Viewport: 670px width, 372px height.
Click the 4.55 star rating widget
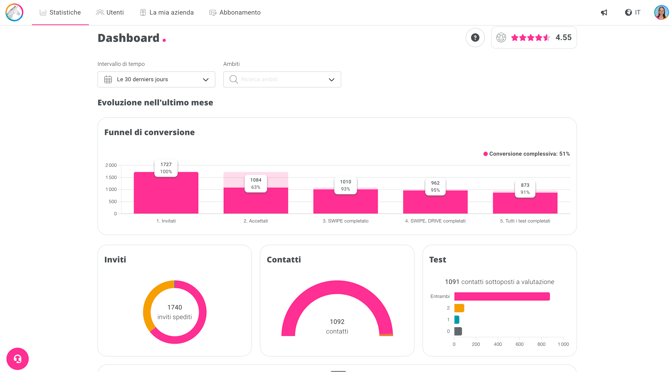point(534,38)
